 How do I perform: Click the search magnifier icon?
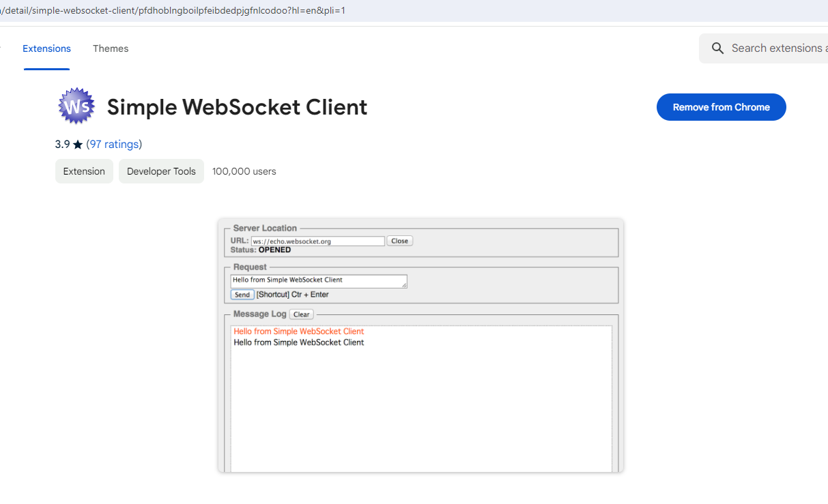(x=717, y=48)
